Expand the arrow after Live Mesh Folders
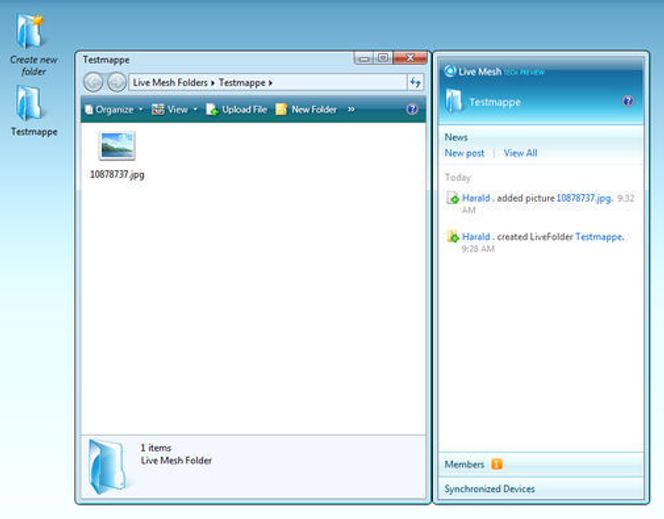Viewport: 664px width, 519px height. tap(213, 83)
